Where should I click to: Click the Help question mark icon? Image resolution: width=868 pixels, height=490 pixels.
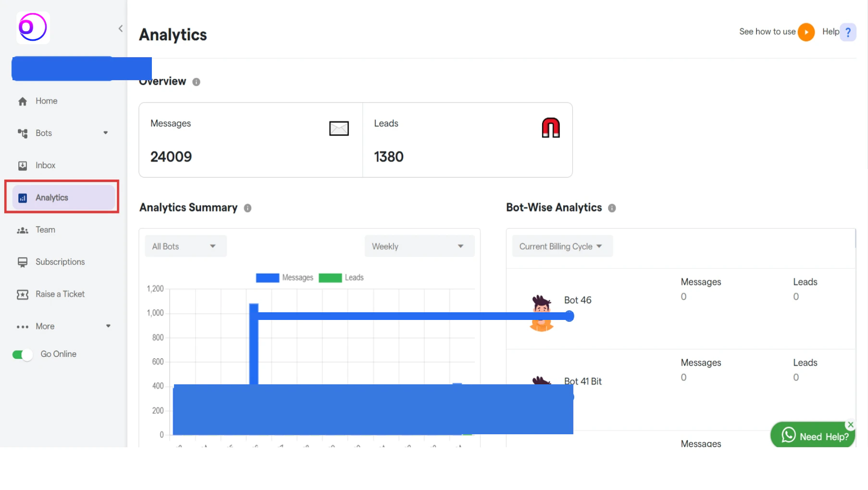848,32
